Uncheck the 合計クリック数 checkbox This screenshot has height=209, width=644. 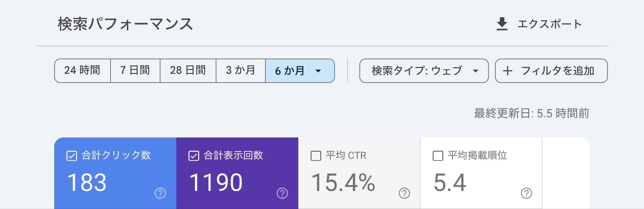[72, 156]
